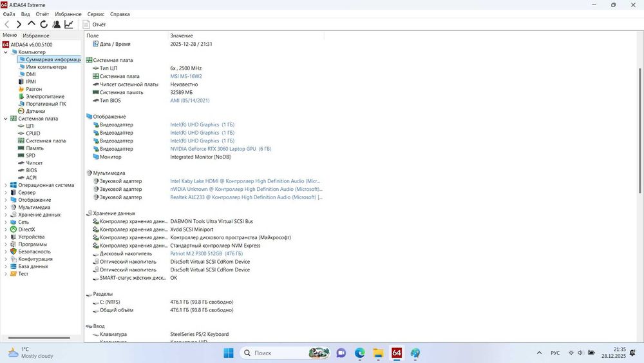This screenshot has width=644, height=363.
Task: Open the Windows Start menu
Action: point(229,353)
